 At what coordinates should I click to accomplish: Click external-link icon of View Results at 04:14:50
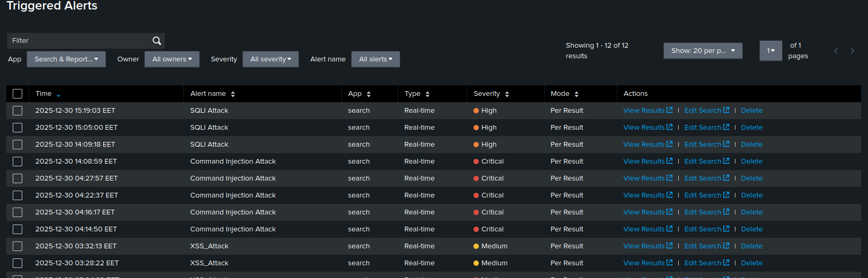click(670, 229)
